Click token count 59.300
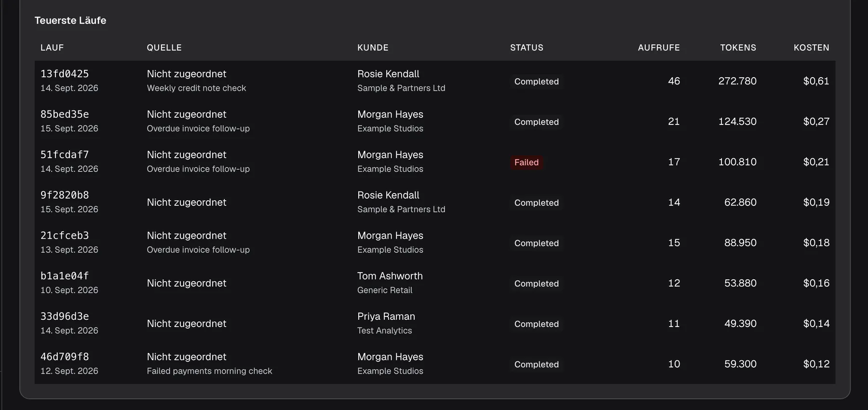The height and width of the screenshot is (410, 868). click(740, 364)
